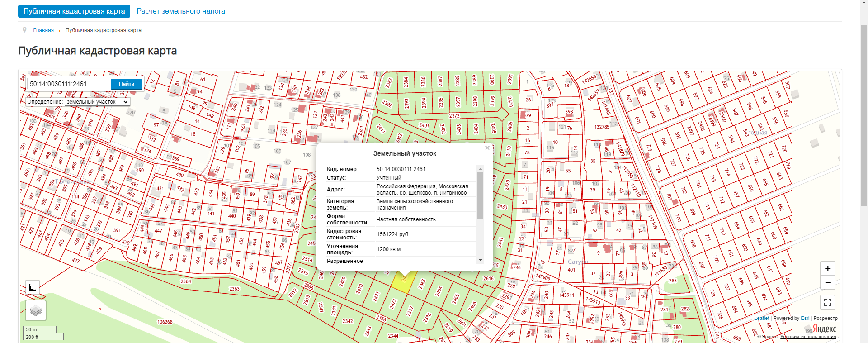Image resolution: width=868 pixels, height=343 pixels.
Task: Select the Публичная кадастровая карта tab
Action: [x=74, y=11]
